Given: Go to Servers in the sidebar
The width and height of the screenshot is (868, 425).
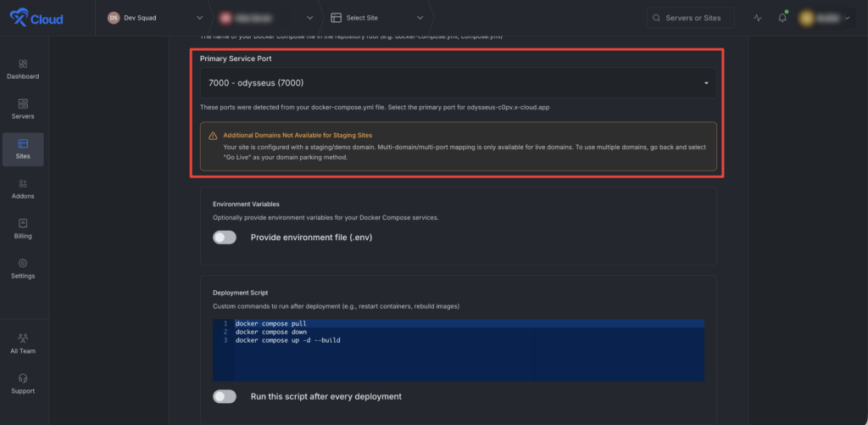Looking at the screenshot, I should pos(23,109).
